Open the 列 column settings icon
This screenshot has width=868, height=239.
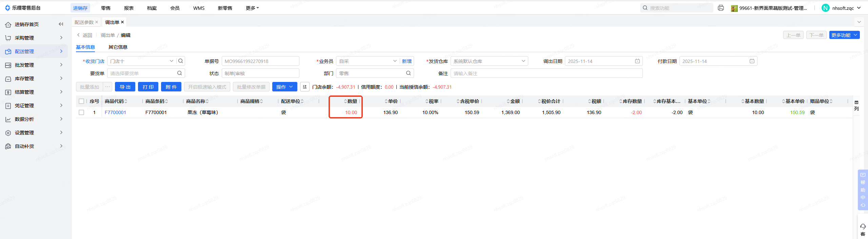(x=856, y=102)
